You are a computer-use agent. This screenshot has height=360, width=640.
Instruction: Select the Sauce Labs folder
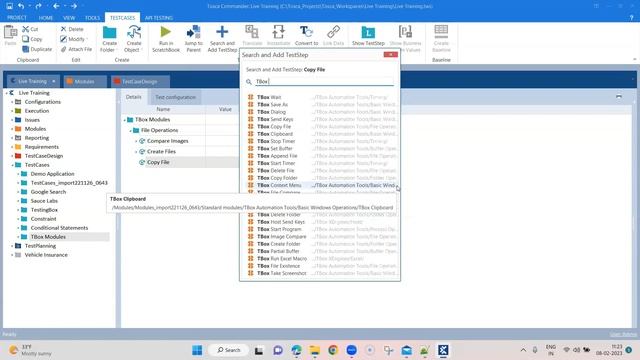click(x=44, y=201)
